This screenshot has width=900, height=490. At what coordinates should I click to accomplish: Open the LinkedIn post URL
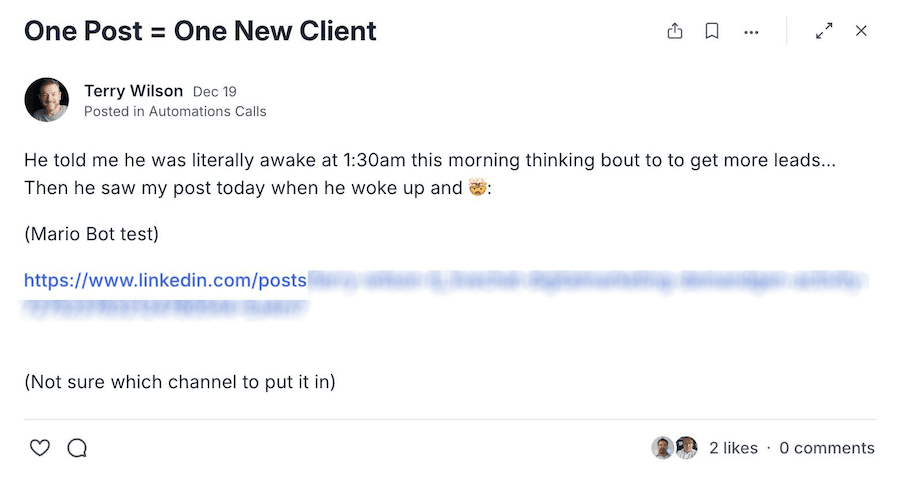[x=165, y=281]
